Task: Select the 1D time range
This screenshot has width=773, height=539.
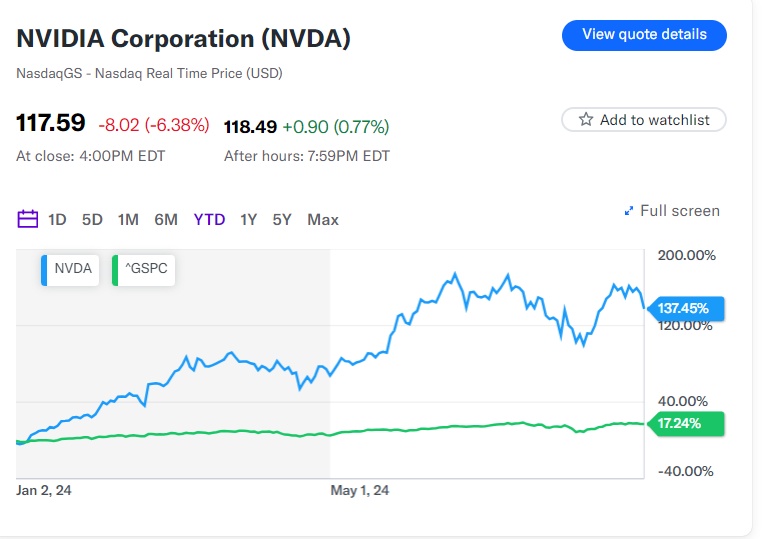Action: coord(57,219)
